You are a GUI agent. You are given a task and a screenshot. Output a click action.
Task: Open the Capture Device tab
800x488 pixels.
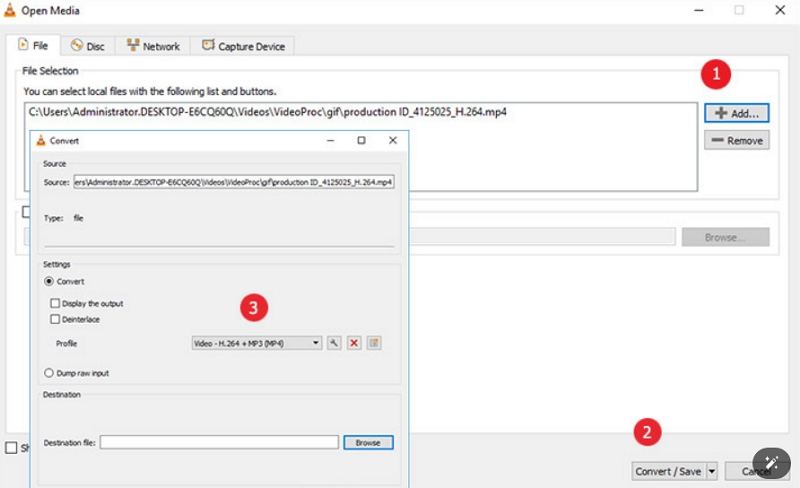click(243, 46)
